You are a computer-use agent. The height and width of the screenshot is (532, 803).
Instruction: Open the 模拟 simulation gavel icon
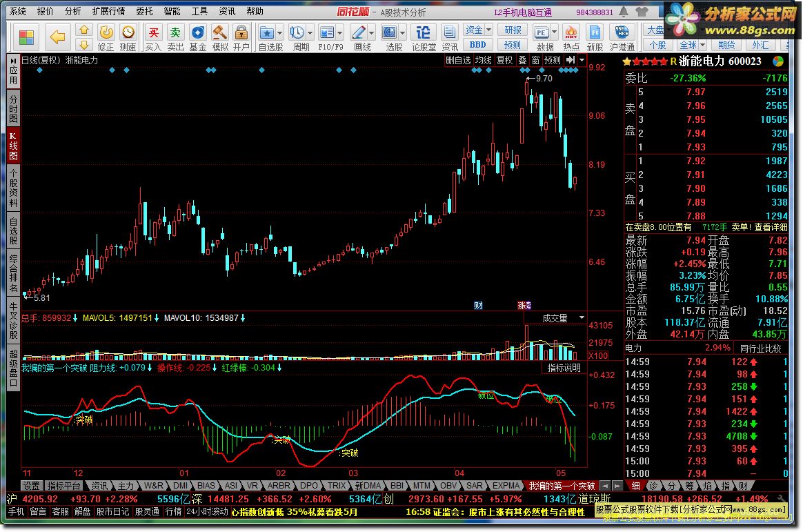219,32
